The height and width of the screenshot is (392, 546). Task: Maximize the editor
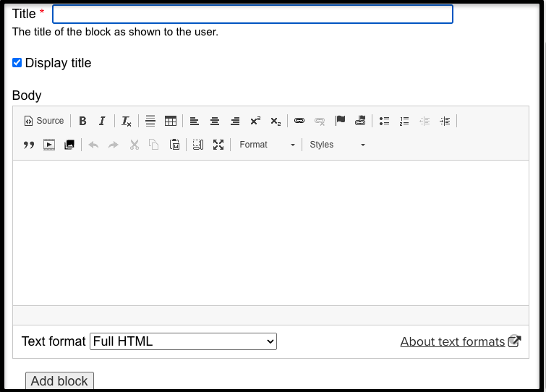coord(218,145)
